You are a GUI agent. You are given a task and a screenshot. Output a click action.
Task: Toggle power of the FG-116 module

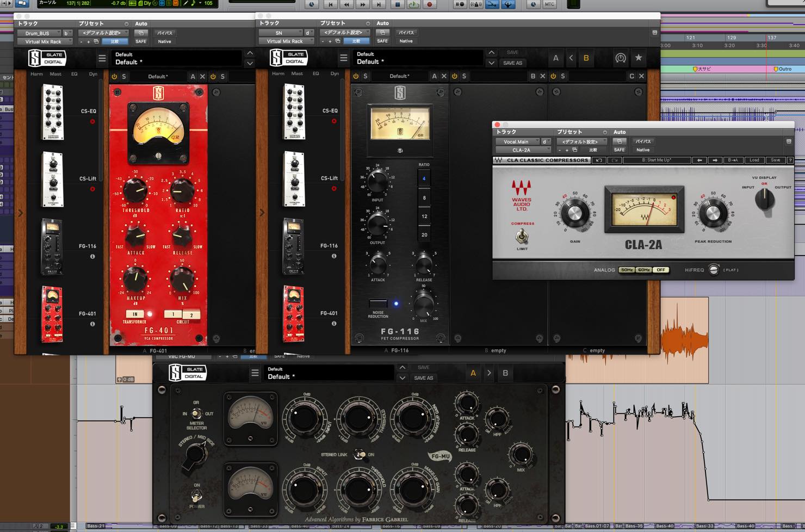pos(356,76)
